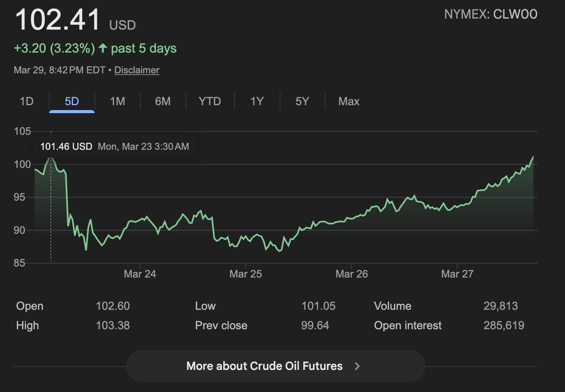
Task: View the 5Y price history
Action: pyautogui.click(x=302, y=101)
